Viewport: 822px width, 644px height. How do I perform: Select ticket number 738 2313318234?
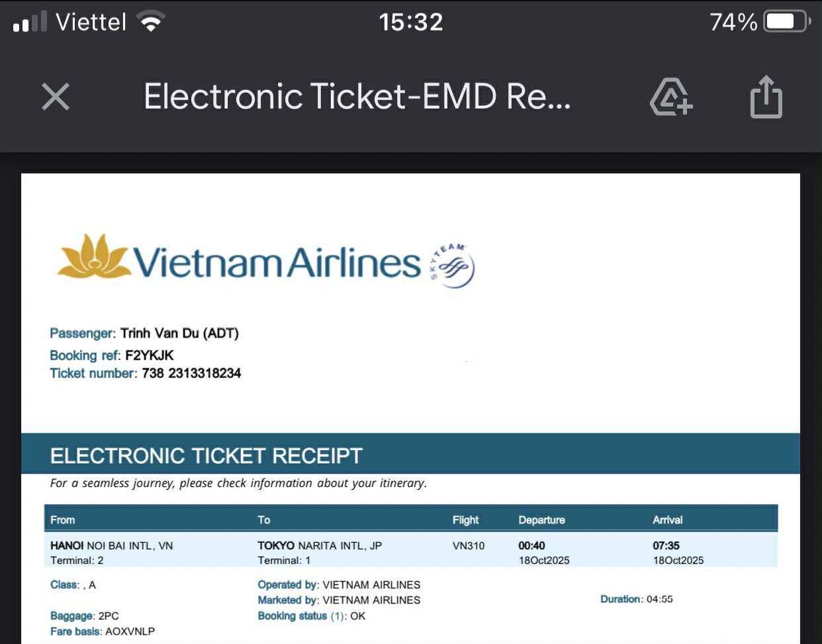[x=191, y=373]
